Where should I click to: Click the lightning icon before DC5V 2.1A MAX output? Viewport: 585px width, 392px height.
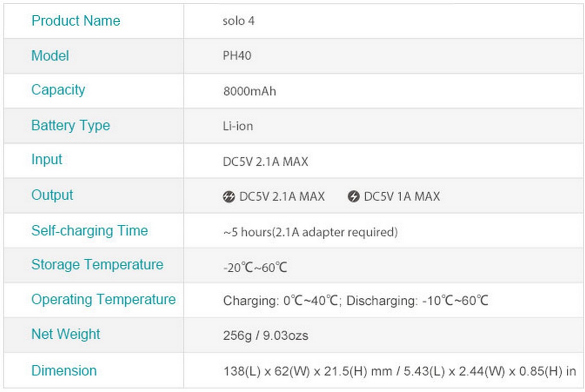pos(229,197)
